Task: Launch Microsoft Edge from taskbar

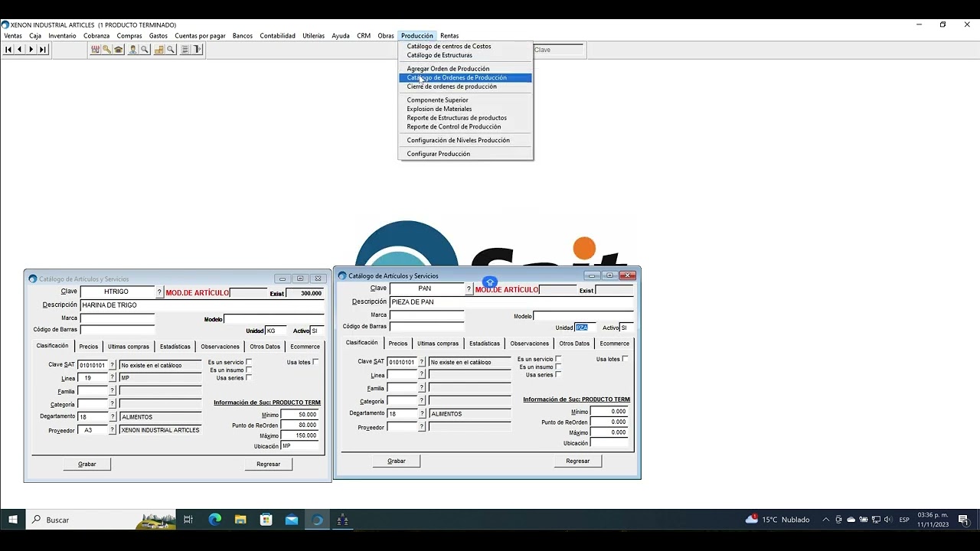Action: point(215,520)
